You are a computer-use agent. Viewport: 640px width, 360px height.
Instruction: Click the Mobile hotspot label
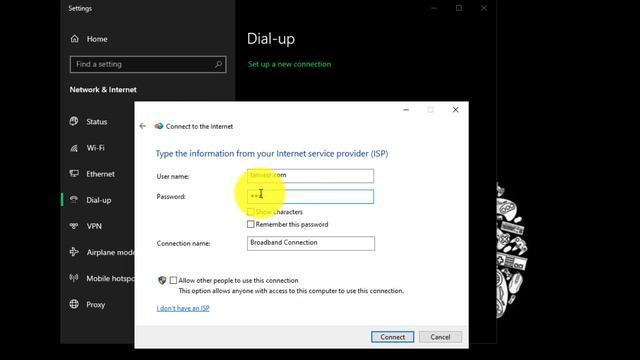[110, 278]
